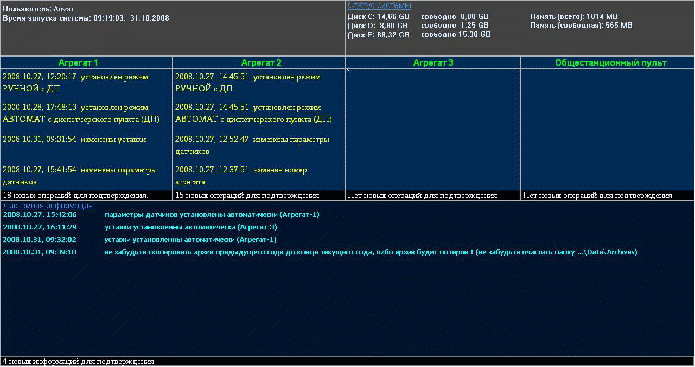Click Агрегат 2 sensor parameters entry 12:52:47
The height and width of the screenshot is (367, 695).
pyautogui.click(x=252, y=145)
